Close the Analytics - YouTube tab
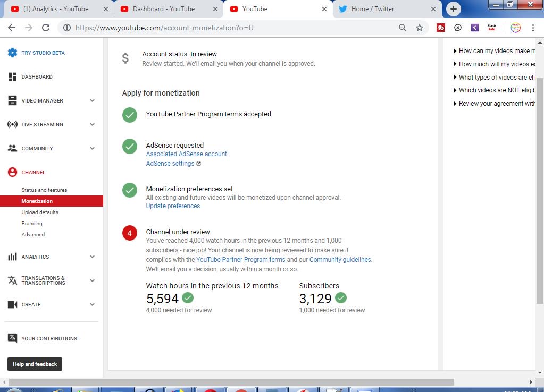Viewport: 544px width, 392px height. [x=106, y=9]
